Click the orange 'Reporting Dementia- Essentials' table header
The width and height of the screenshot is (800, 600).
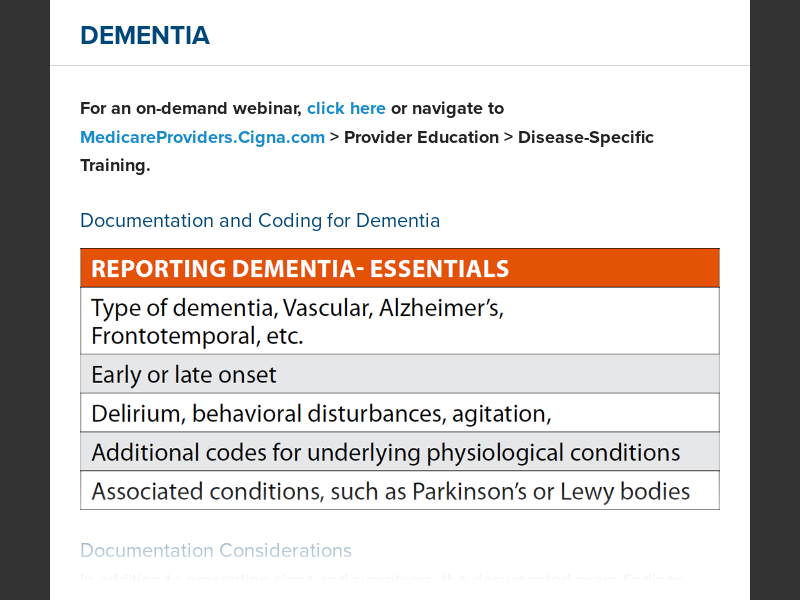pos(300,268)
